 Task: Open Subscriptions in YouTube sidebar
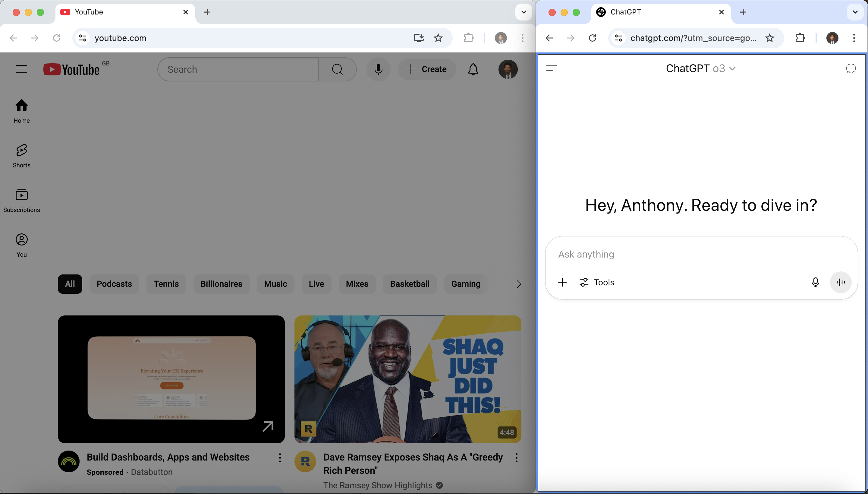tap(22, 201)
